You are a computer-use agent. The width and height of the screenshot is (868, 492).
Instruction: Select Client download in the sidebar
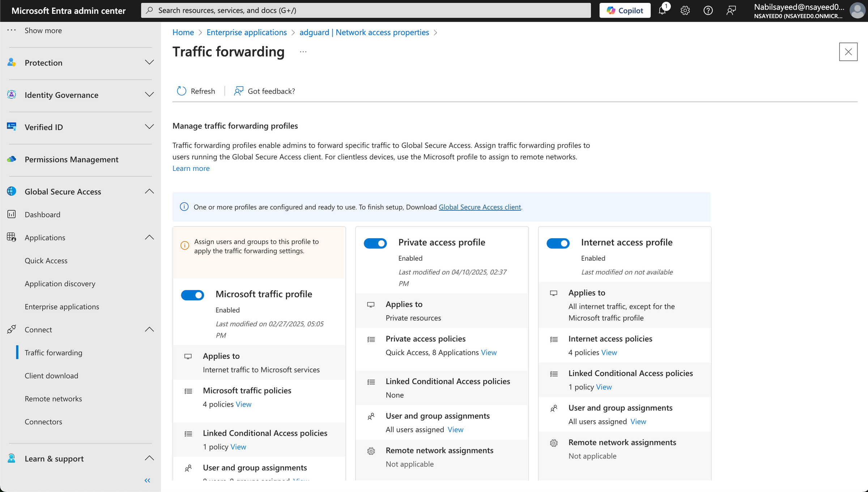(51, 375)
